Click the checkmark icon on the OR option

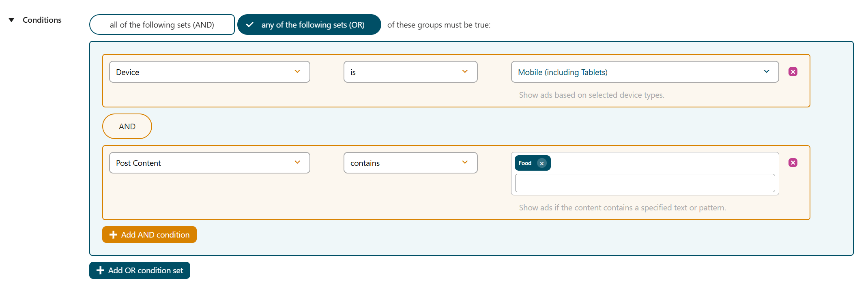point(250,25)
